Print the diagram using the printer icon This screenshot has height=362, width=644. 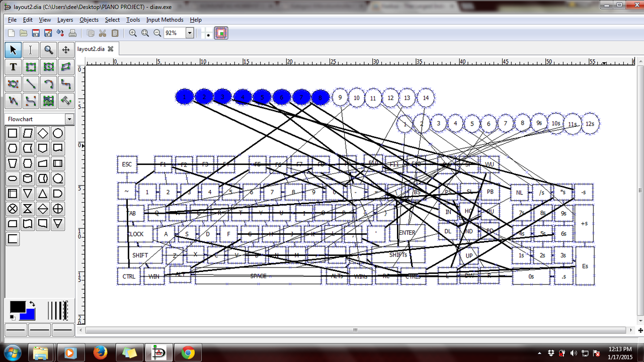tap(72, 33)
